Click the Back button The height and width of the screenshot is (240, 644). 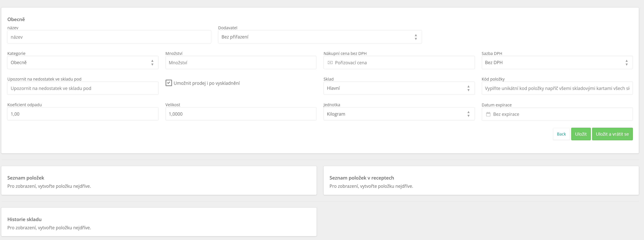click(x=561, y=134)
